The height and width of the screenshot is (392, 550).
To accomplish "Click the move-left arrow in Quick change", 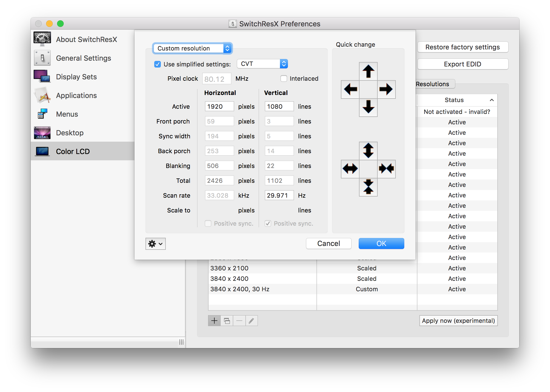I will [x=350, y=89].
